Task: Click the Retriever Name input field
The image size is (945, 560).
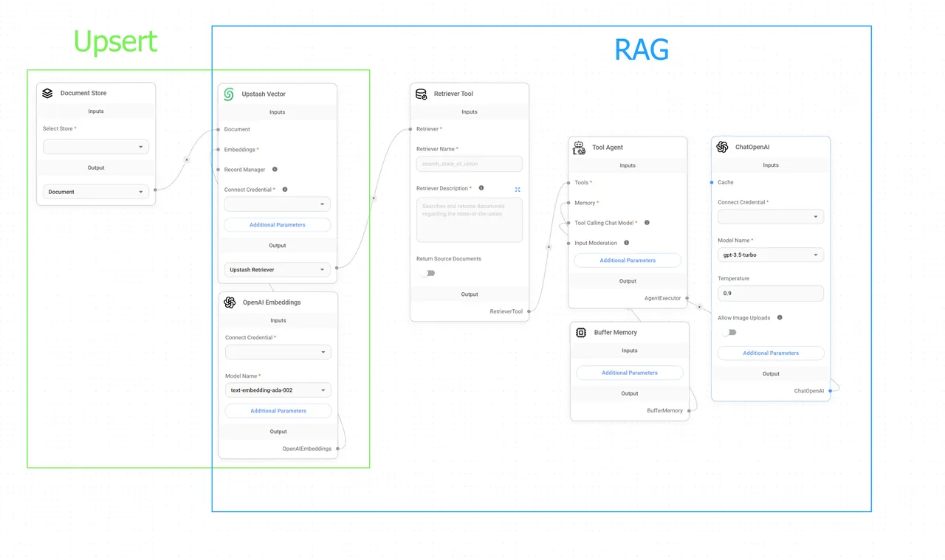Action: pyautogui.click(x=470, y=164)
